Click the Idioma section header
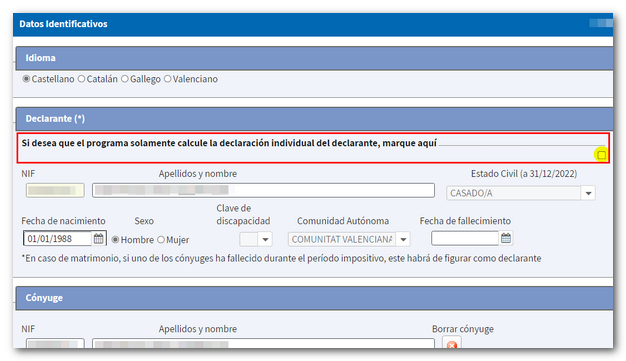The height and width of the screenshot is (361, 626). pyautogui.click(x=314, y=58)
